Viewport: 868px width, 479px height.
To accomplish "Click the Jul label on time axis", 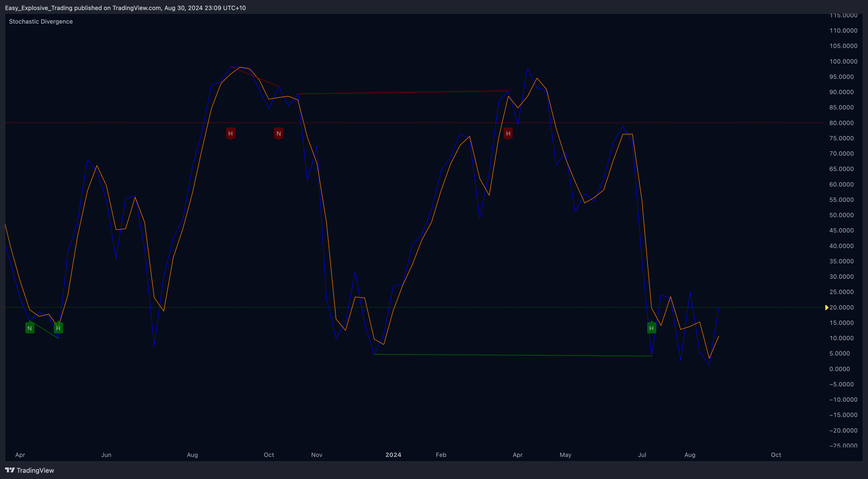I will click(x=642, y=455).
